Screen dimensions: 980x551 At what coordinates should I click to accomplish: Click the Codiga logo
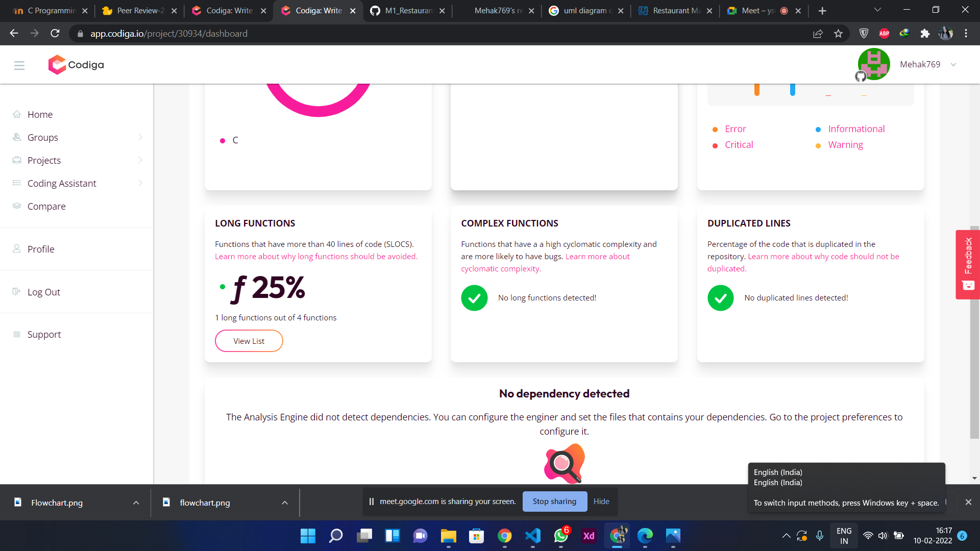pyautogui.click(x=76, y=65)
